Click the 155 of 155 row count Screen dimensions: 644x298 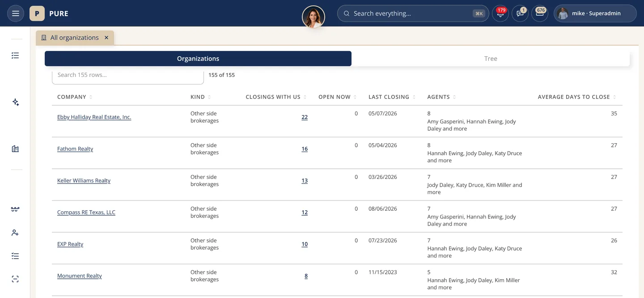[x=221, y=75]
